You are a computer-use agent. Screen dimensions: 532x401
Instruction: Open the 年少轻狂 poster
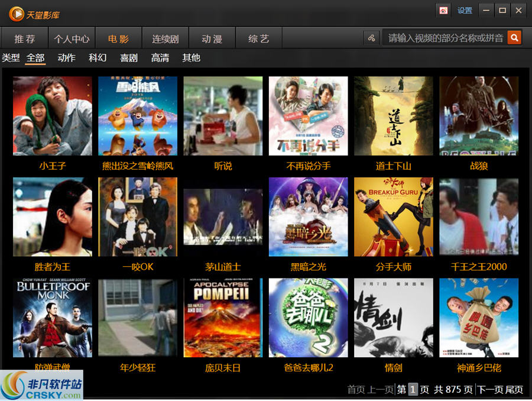click(x=138, y=318)
